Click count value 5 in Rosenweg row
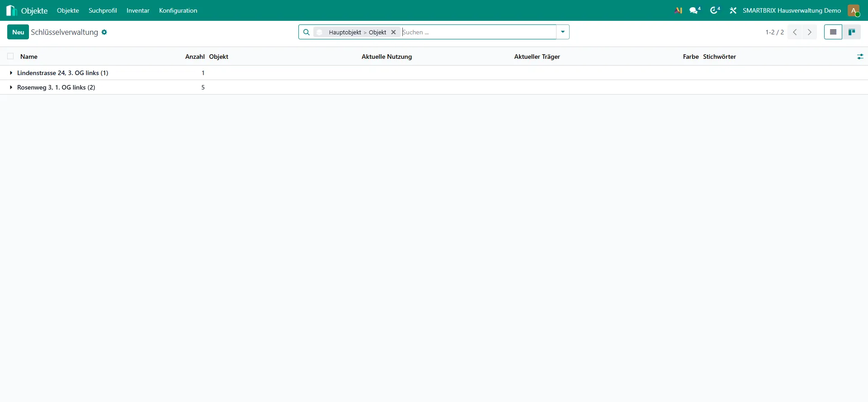This screenshot has height=402, width=868. (x=203, y=87)
